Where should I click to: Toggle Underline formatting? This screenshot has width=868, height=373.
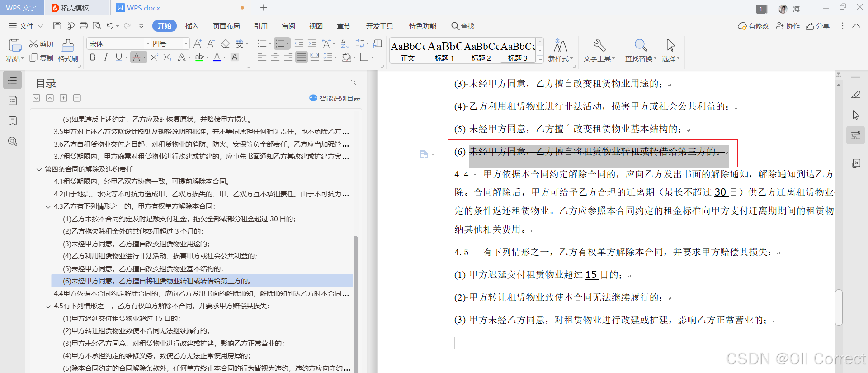118,57
